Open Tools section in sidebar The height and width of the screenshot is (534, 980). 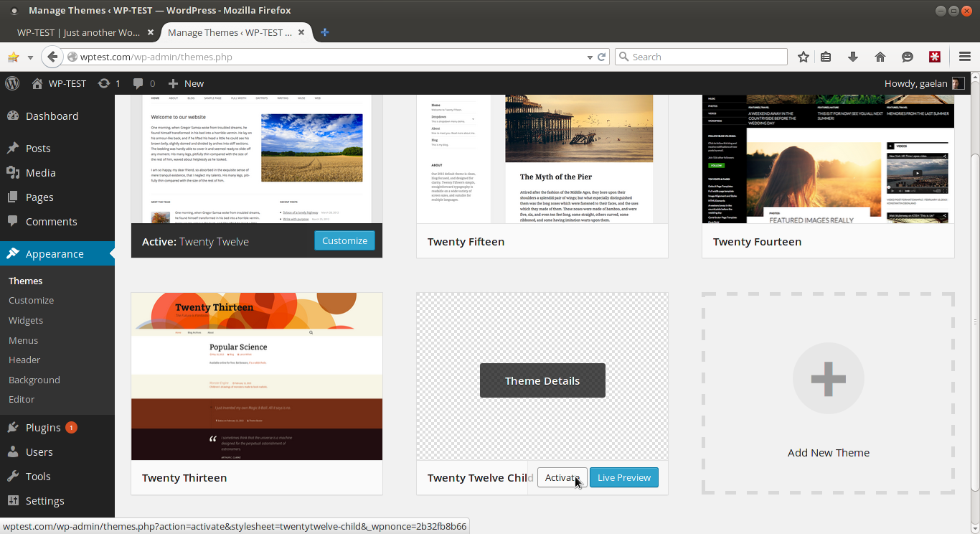coord(57,477)
